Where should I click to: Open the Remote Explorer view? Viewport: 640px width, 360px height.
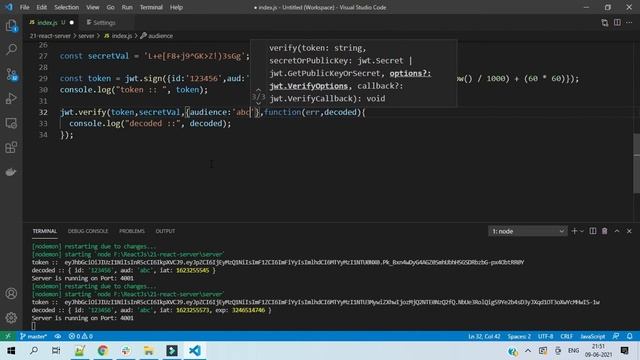(x=11, y=123)
